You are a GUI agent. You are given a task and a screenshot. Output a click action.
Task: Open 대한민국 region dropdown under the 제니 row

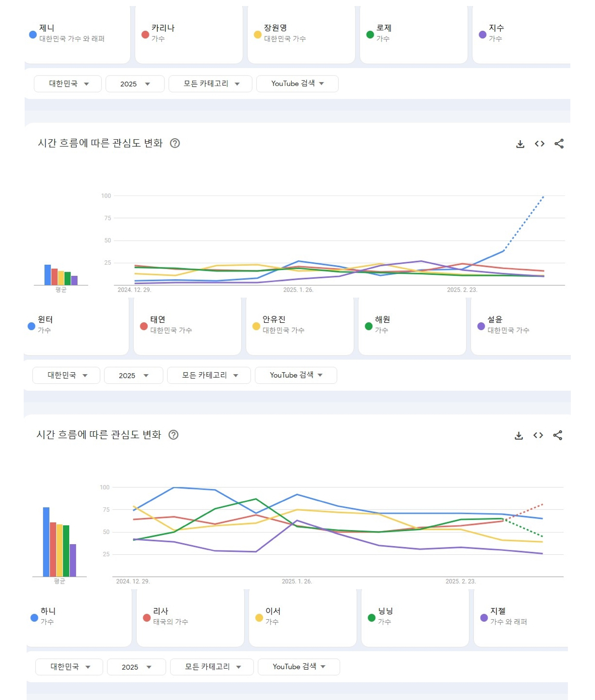click(68, 84)
